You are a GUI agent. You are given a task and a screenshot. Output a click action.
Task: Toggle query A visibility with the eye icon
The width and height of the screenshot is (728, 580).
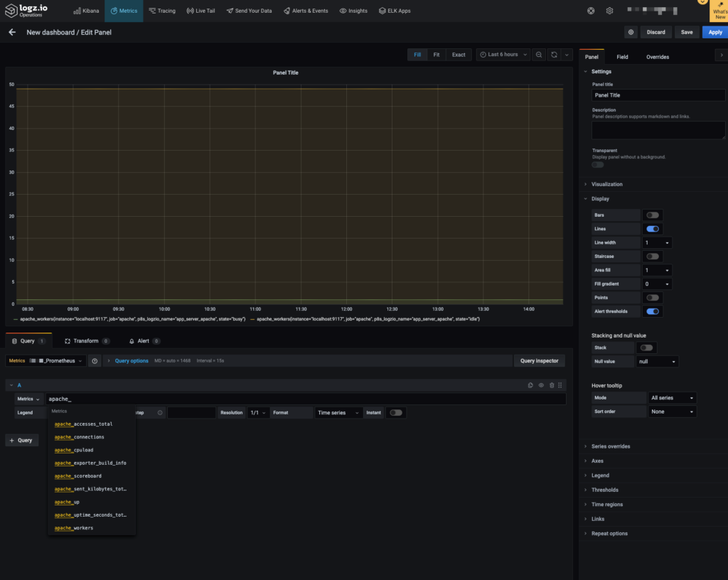(541, 385)
